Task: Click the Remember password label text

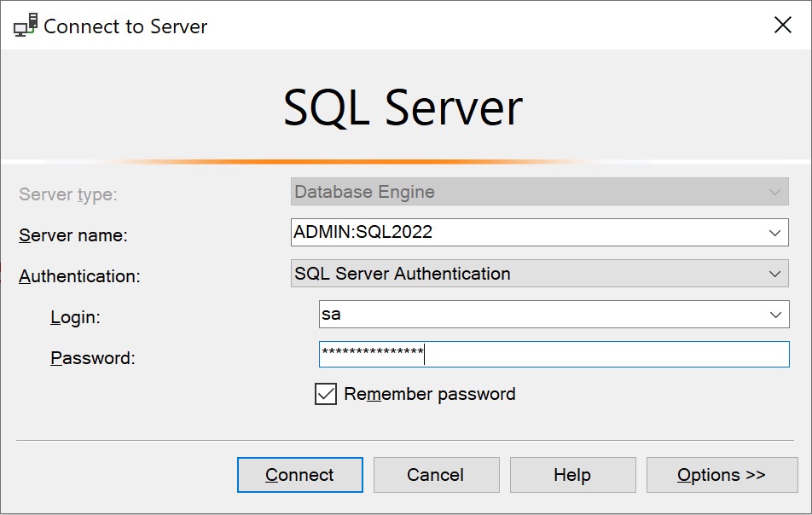Action: pyautogui.click(x=430, y=394)
